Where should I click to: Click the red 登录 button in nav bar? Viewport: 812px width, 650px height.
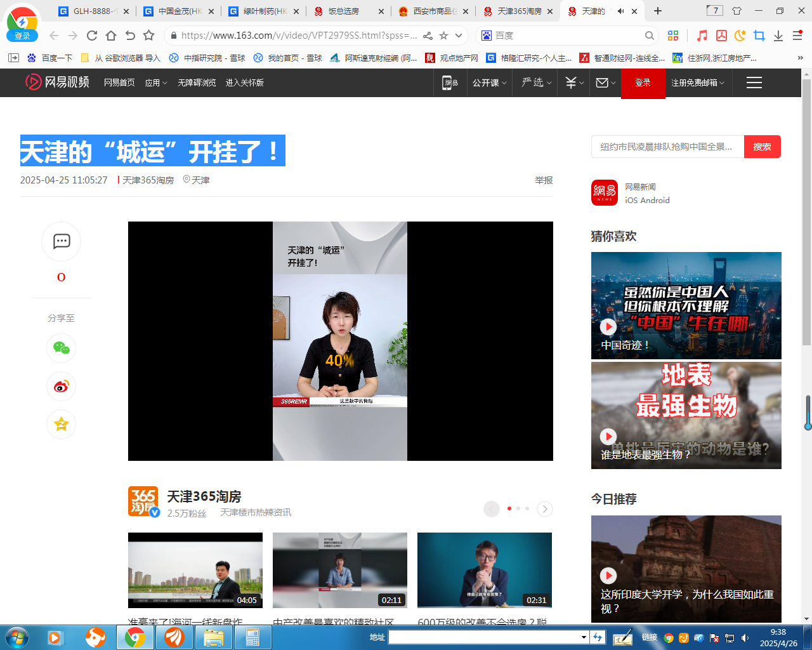tap(643, 83)
